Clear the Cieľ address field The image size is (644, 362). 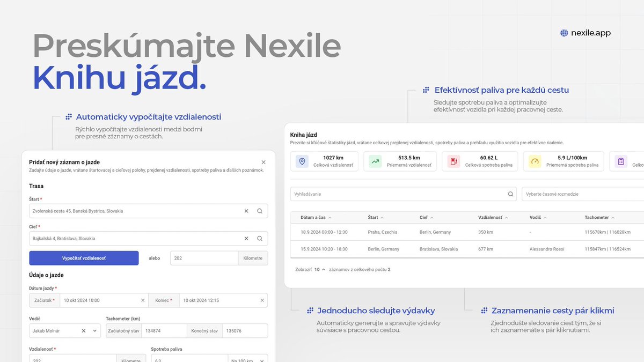[246, 238]
